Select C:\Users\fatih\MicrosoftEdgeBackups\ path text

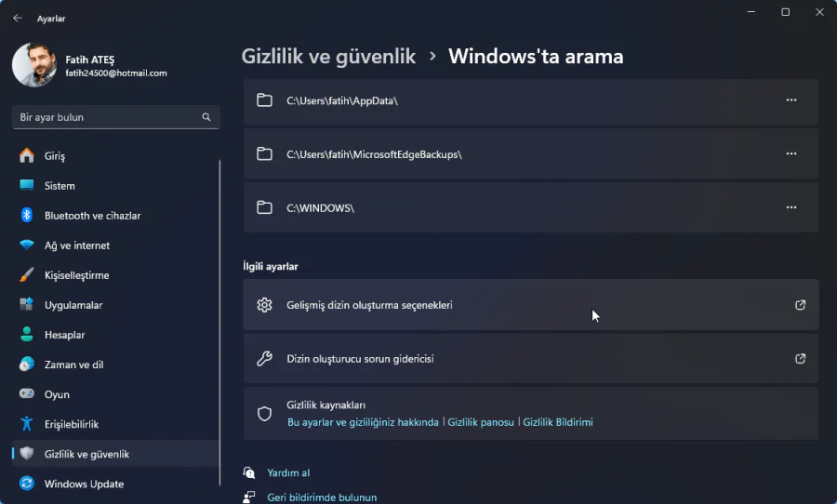point(374,154)
